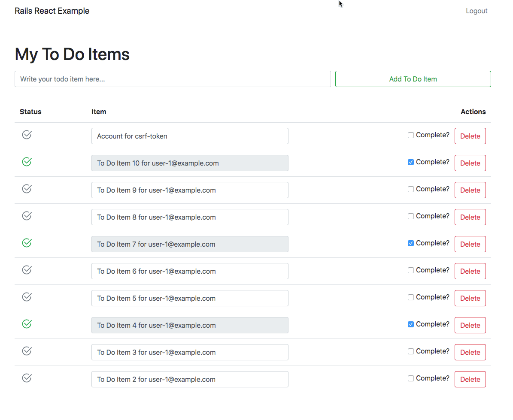Mark To Do Item 5 as complete
Viewport: 513px width, 420px height.
411,298
